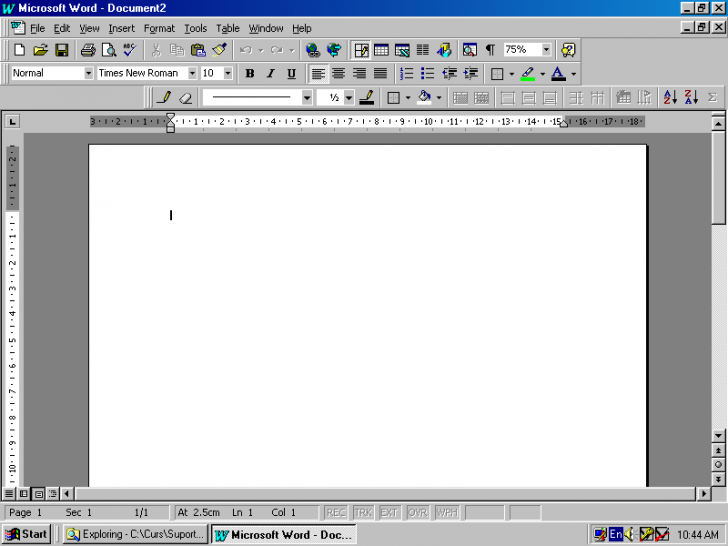Click the AutoSum sigma icon

(x=712, y=98)
